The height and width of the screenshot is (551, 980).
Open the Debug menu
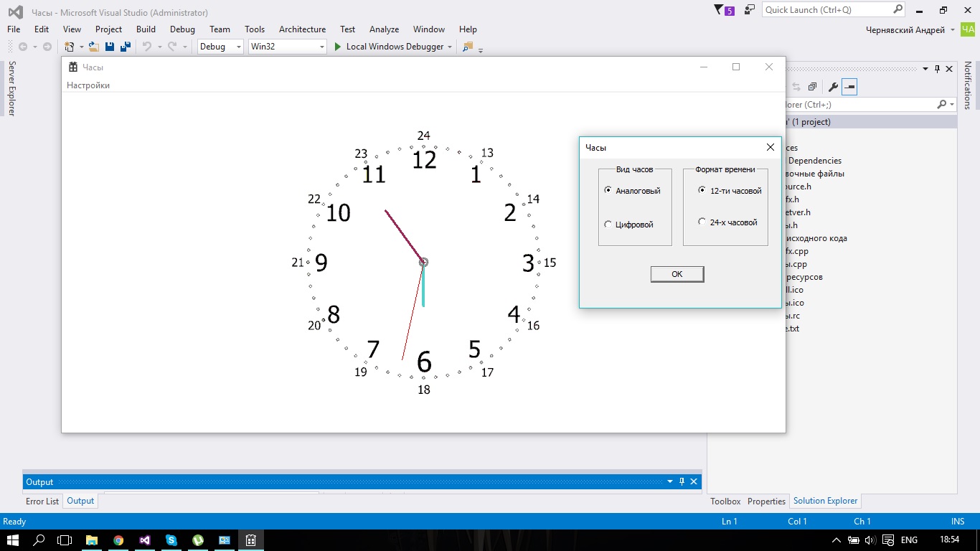tap(182, 29)
